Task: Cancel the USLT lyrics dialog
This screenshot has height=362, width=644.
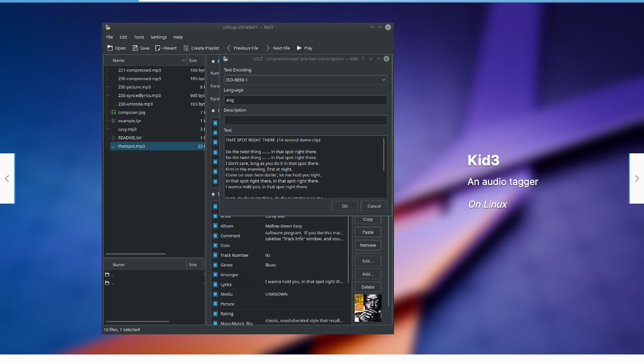Action: (x=374, y=206)
